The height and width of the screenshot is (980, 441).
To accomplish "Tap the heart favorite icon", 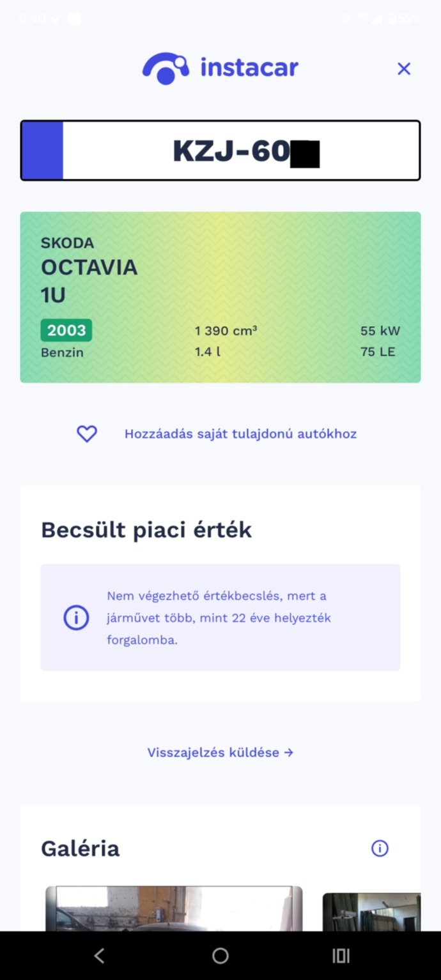I will (87, 434).
